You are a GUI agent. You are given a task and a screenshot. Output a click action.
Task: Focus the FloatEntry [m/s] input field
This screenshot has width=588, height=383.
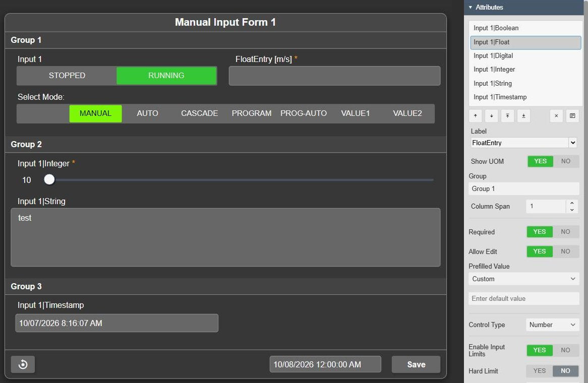[x=334, y=76]
